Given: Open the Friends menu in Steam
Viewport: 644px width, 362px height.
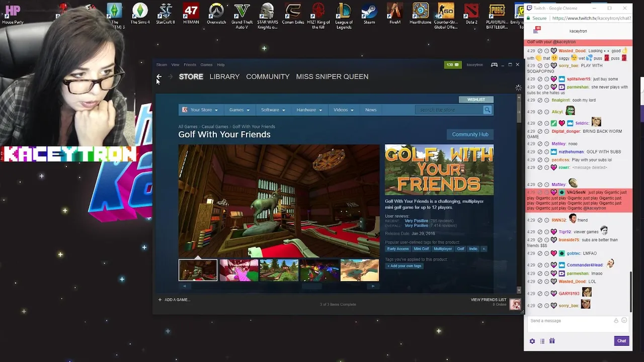Looking at the screenshot, I should 190,64.
